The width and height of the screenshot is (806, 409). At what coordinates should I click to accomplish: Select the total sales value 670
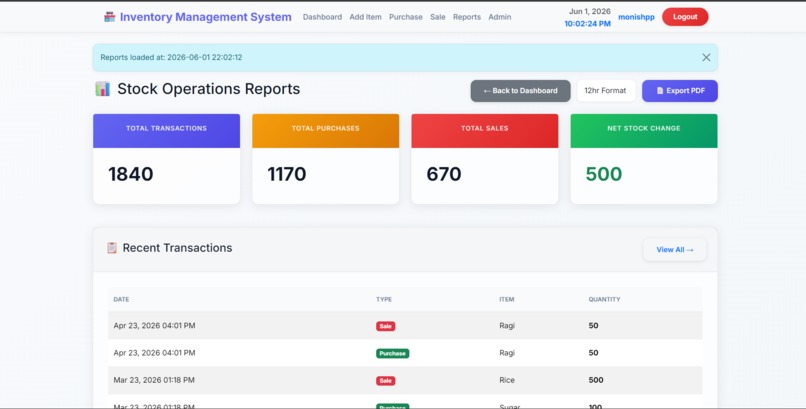(x=444, y=174)
